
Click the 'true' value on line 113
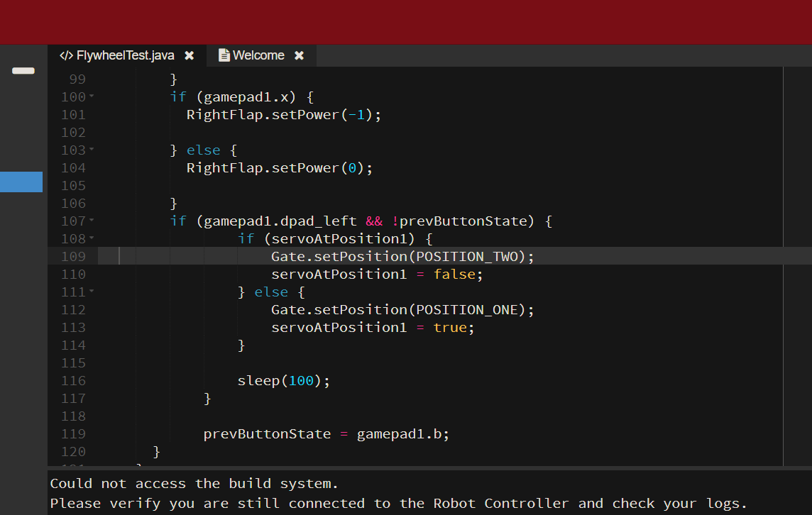click(x=450, y=327)
